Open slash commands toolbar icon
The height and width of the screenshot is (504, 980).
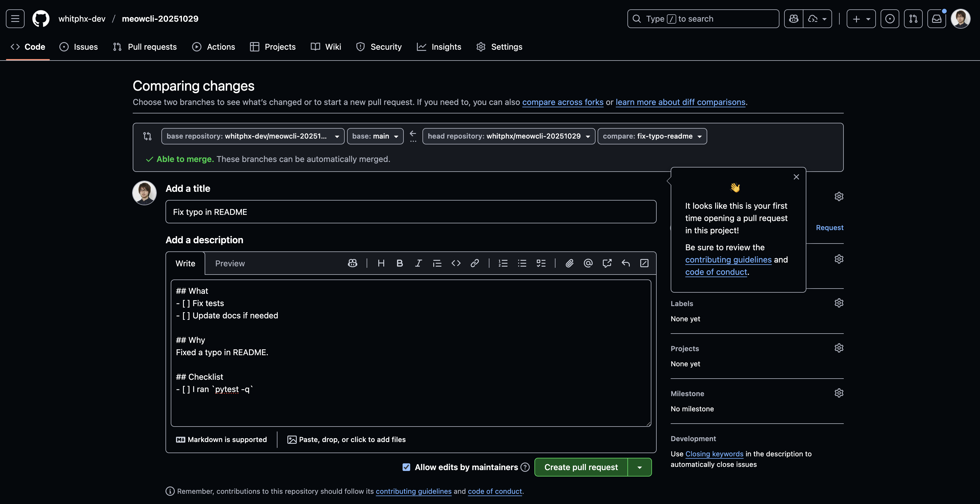pos(644,263)
